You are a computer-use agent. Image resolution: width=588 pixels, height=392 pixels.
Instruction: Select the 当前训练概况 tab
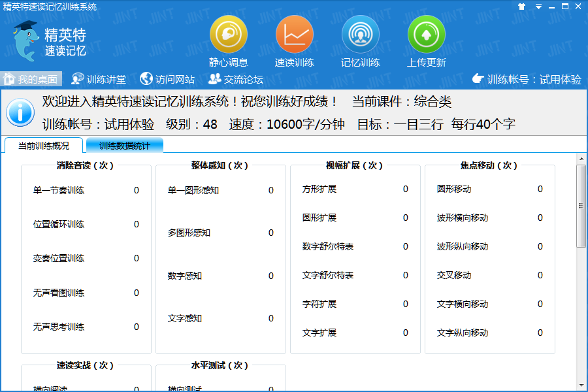(44, 146)
